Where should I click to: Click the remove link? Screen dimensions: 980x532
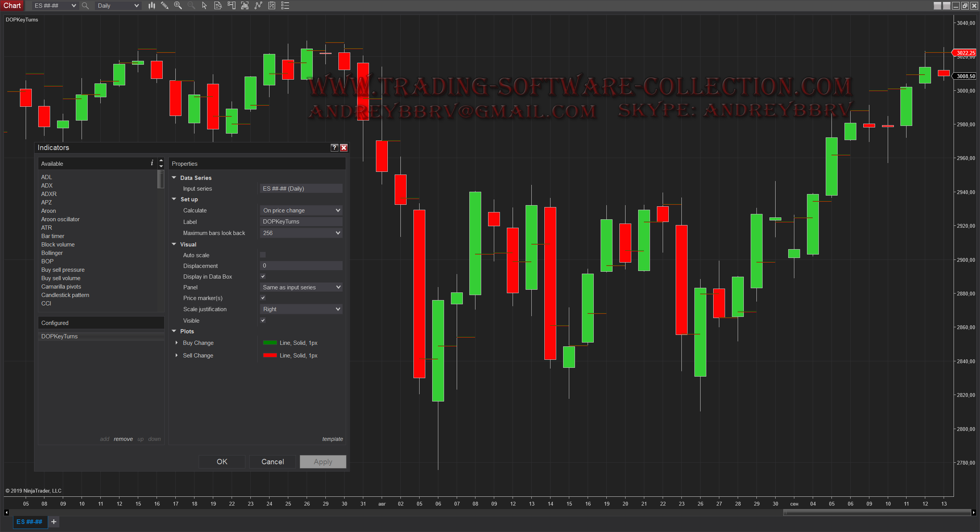point(123,439)
